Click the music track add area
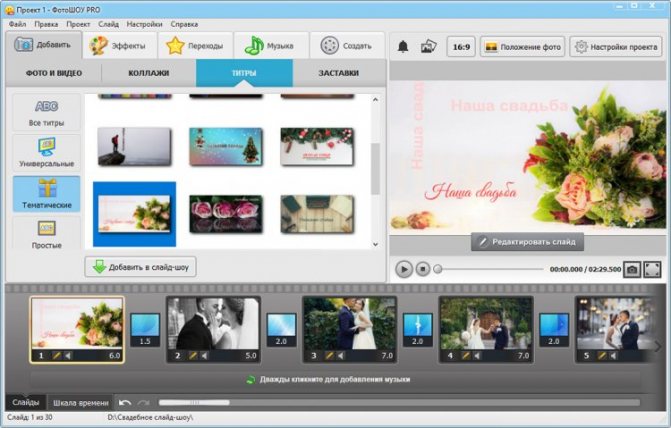The width and height of the screenshot is (671, 428). coord(335,379)
